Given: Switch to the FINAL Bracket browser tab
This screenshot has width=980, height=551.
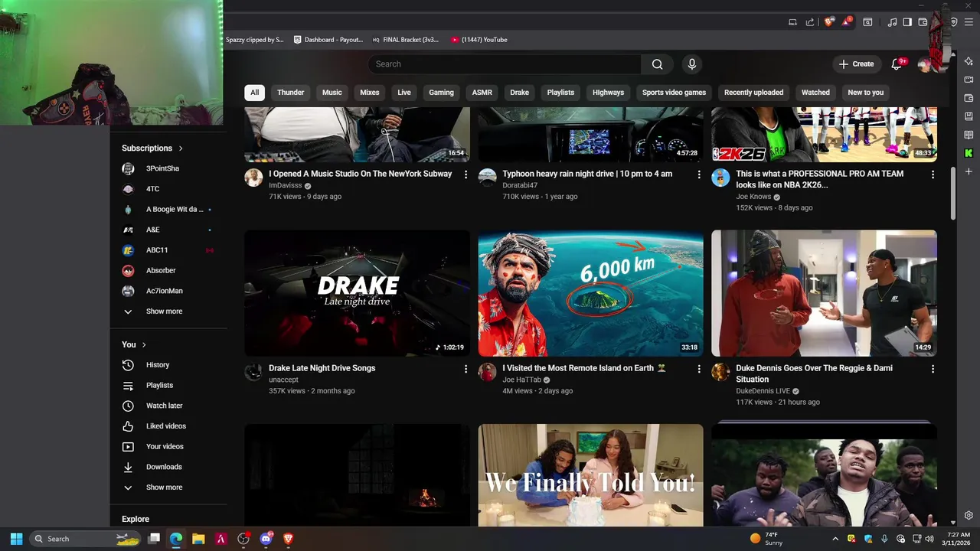Looking at the screenshot, I should [x=406, y=40].
